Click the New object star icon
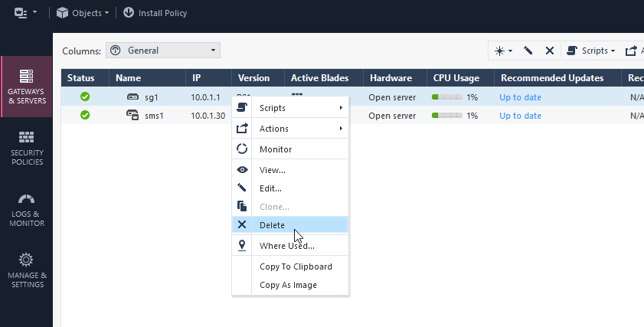Viewport: 644px width, 327px height. pos(499,51)
